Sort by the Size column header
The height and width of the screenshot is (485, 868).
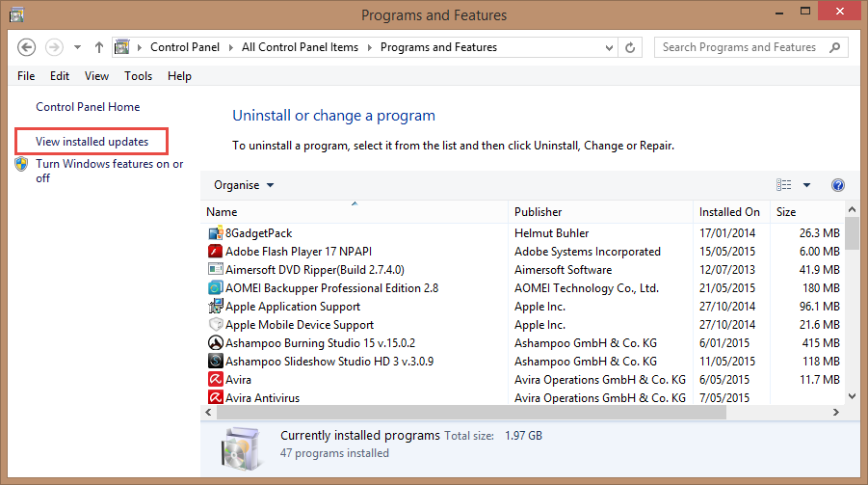(x=807, y=212)
